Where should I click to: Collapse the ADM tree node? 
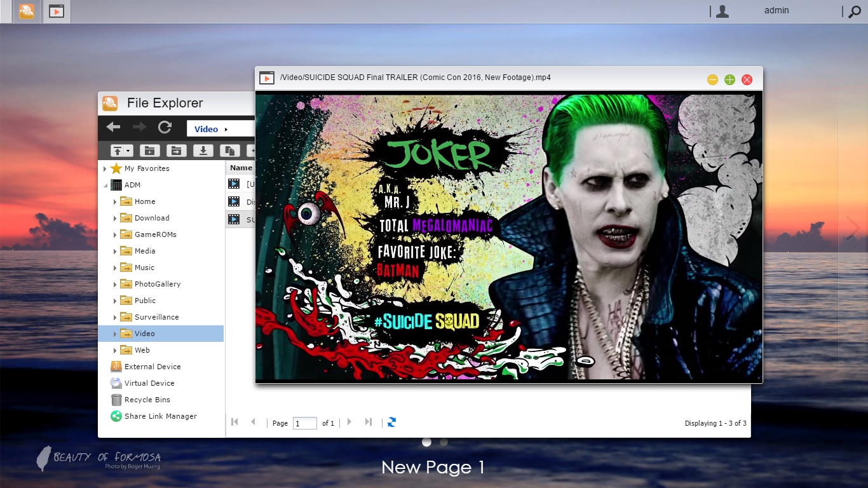click(x=105, y=185)
